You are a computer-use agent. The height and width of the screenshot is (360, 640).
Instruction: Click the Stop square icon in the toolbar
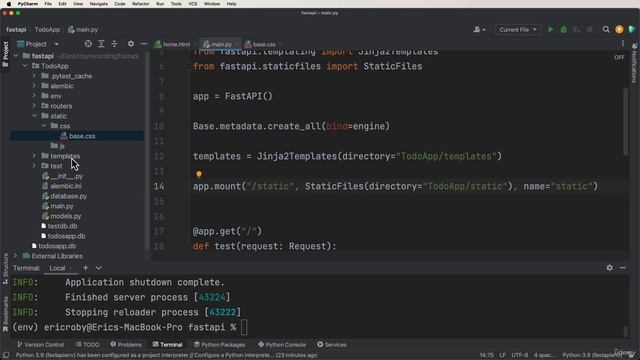point(589,29)
